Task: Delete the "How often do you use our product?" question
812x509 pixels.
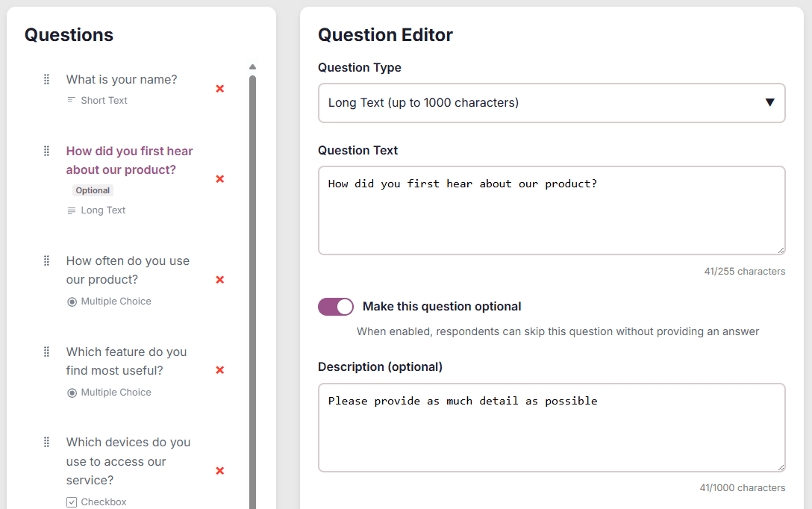Action: [x=220, y=280]
